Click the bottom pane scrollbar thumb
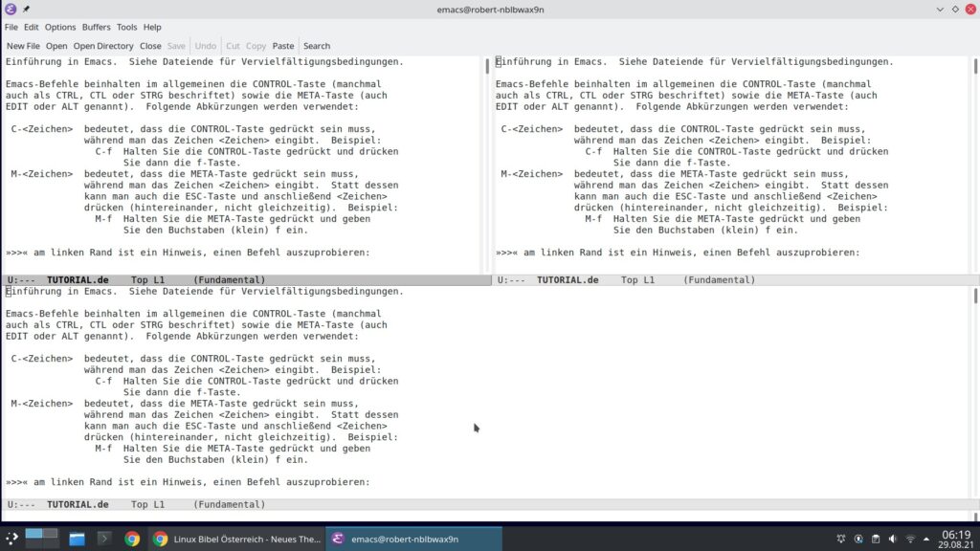Viewport: 980px width, 551px height. 975,296
